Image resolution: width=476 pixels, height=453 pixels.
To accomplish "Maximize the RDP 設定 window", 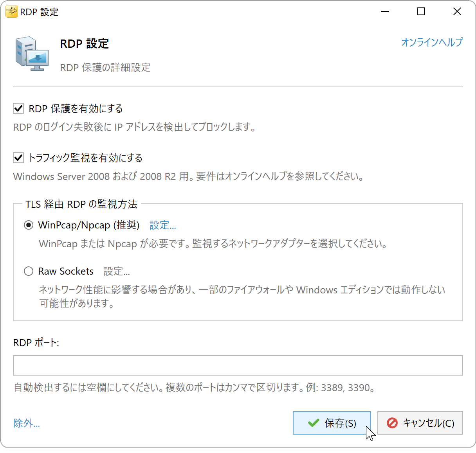I will [x=421, y=12].
